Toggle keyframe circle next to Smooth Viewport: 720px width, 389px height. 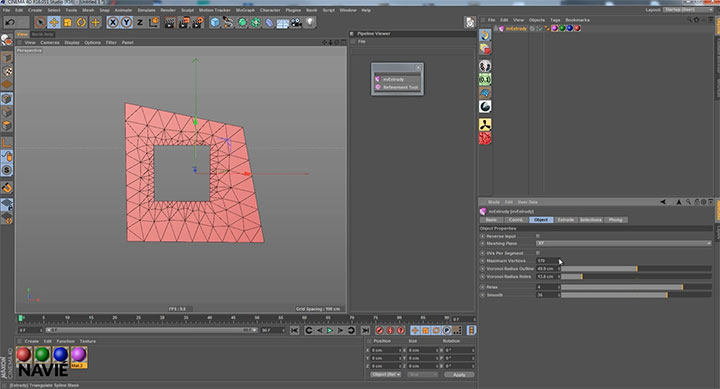(483, 295)
